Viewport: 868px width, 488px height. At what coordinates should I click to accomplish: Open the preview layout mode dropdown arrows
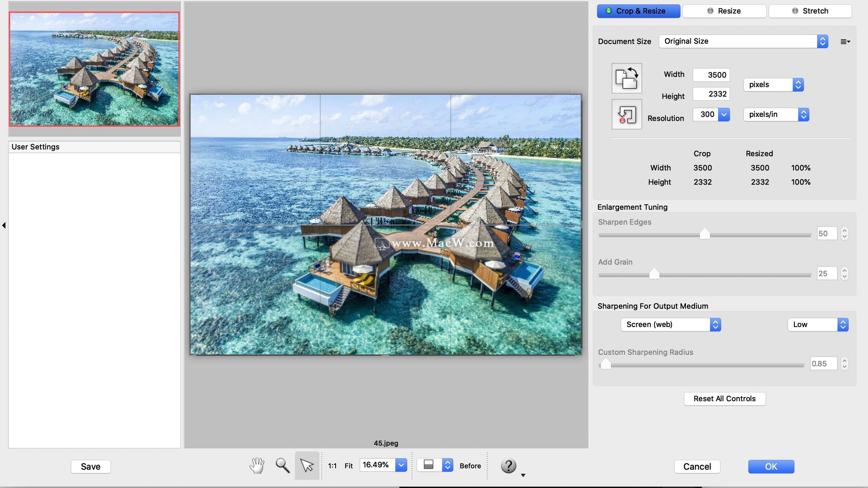(x=448, y=465)
